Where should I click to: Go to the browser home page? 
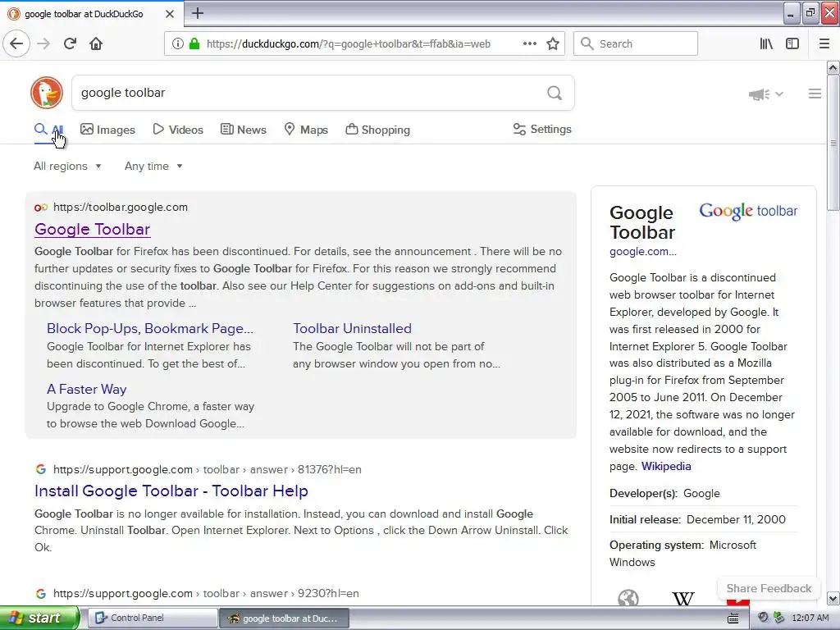tap(96, 43)
